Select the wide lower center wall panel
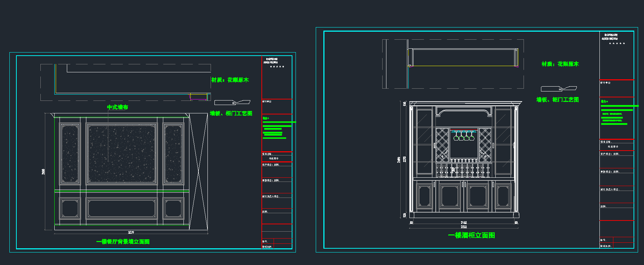The width and height of the screenshot is (644, 265). pos(121,208)
